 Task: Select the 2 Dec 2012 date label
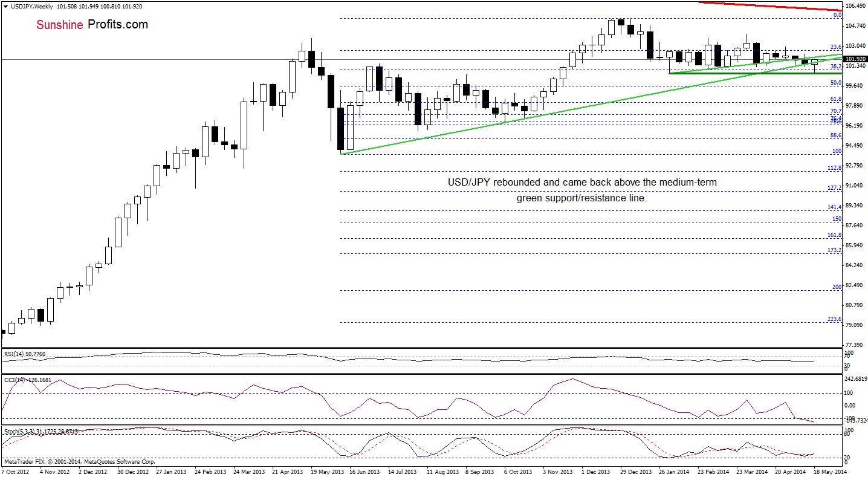tap(93, 471)
